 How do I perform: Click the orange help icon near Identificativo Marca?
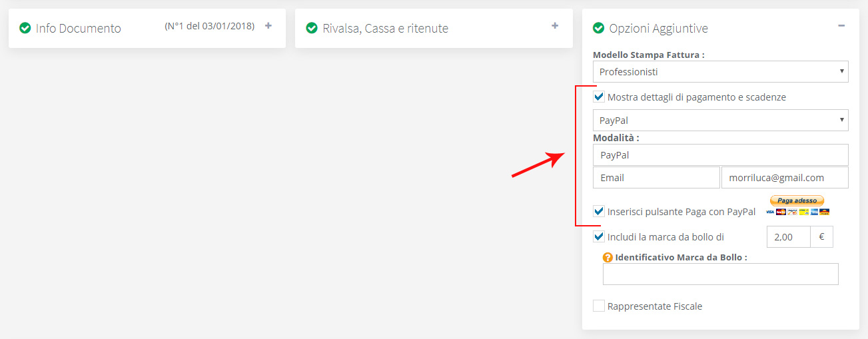608,257
